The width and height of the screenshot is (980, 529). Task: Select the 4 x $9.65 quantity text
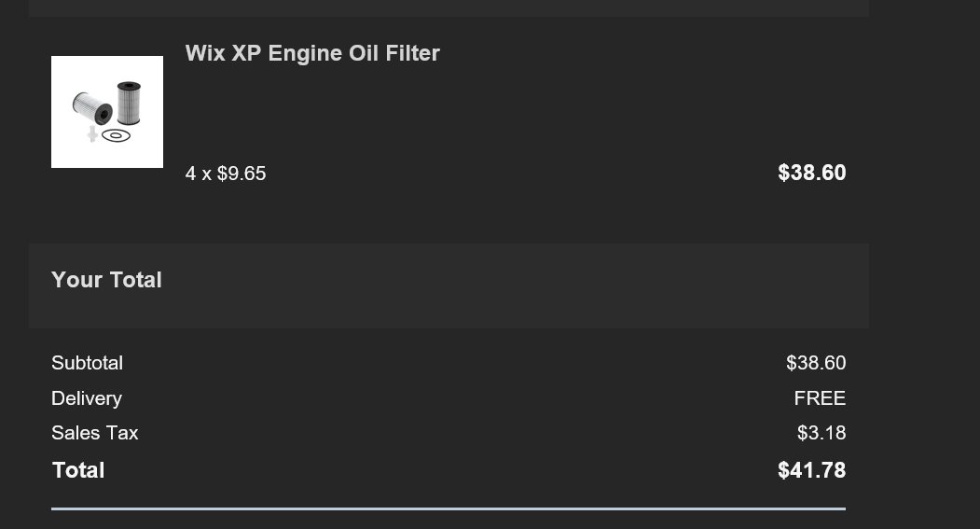226,174
